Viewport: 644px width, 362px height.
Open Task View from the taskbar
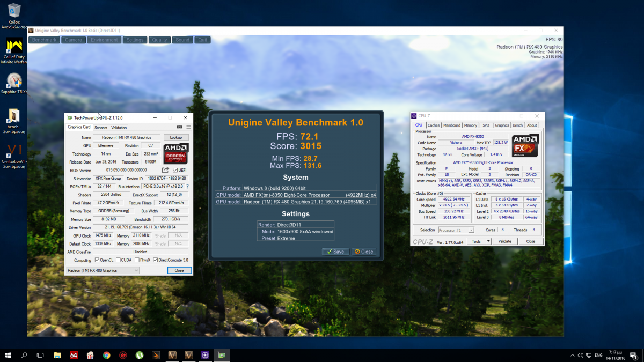point(40,355)
